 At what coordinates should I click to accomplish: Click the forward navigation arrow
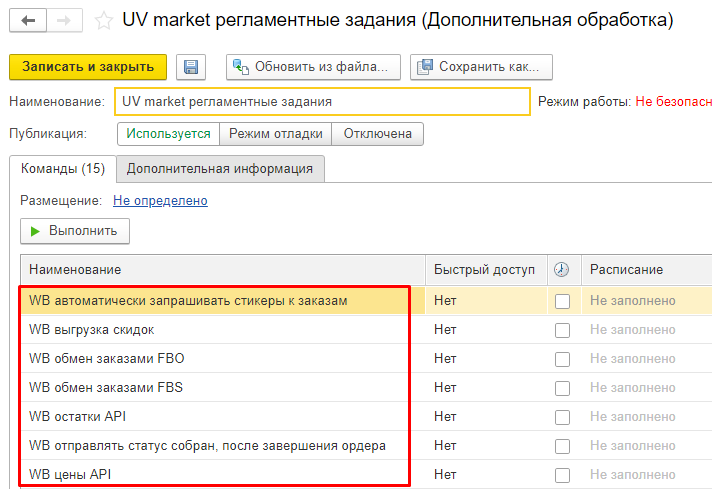[64, 20]
